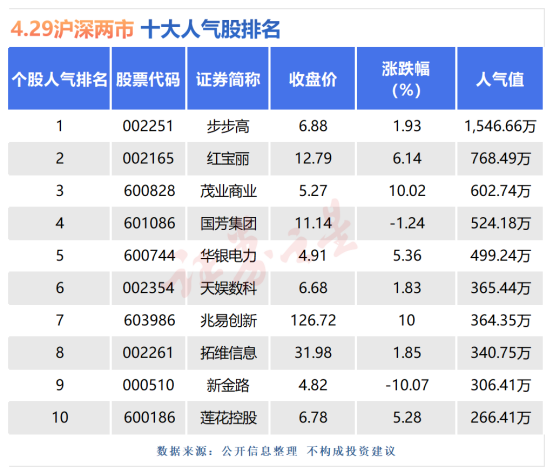Click popularity value 768.49万
553x476 pixels.
click(500, 159)
